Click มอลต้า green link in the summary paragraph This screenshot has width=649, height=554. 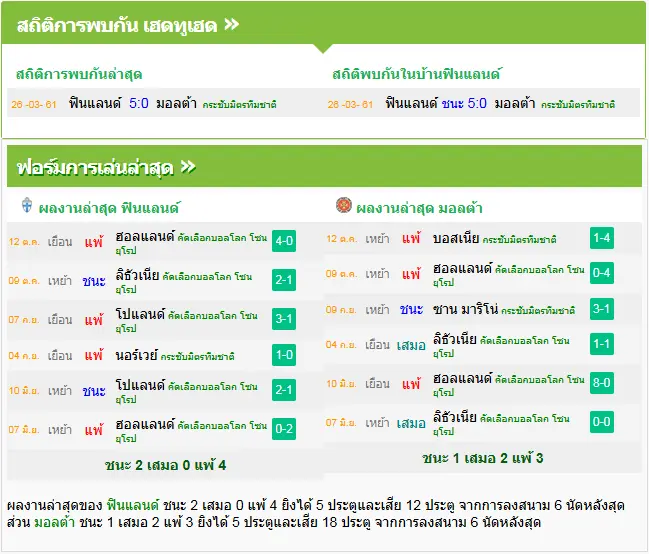(x=54, y=522)
